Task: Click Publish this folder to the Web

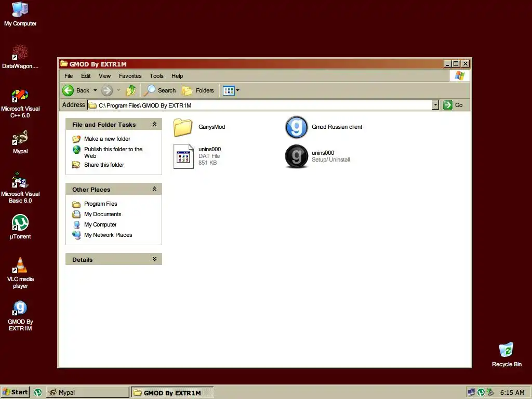Action: [113, 153]
